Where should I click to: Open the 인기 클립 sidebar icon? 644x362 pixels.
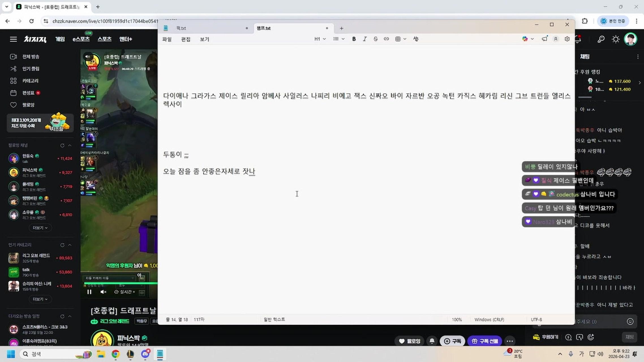(x=13, y=68)
